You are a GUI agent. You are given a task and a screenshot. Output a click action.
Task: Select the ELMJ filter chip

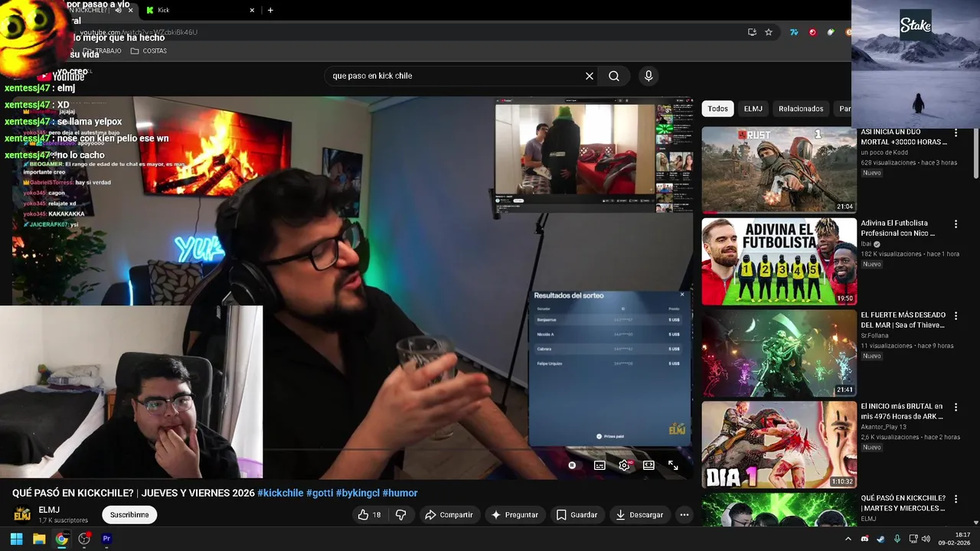(753, 109)
